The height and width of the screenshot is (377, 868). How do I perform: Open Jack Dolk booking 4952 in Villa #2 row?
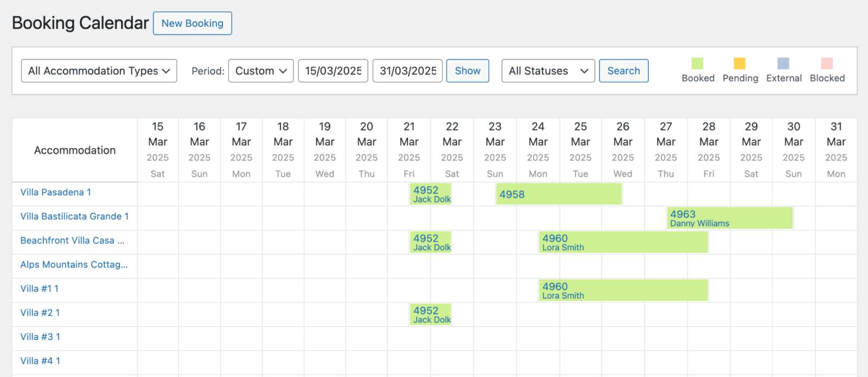[x=431, y=315]
